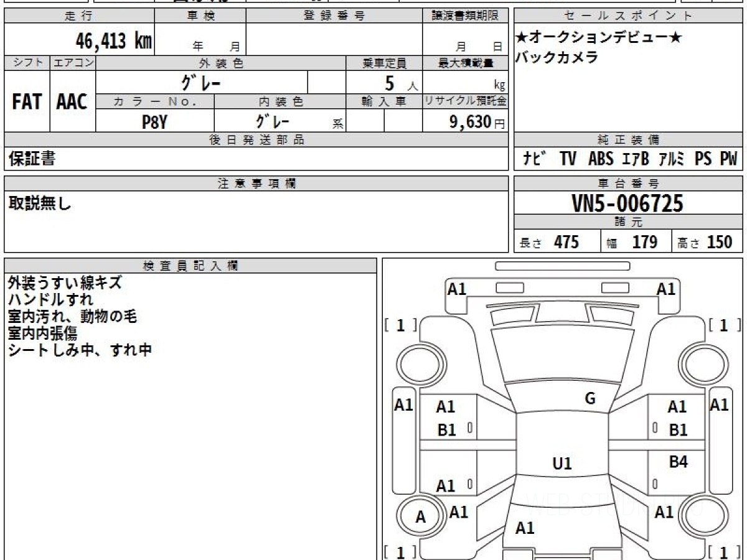
Task: Select the シートしみ中、すれ中 note
Action: click(x=80, y=350)
